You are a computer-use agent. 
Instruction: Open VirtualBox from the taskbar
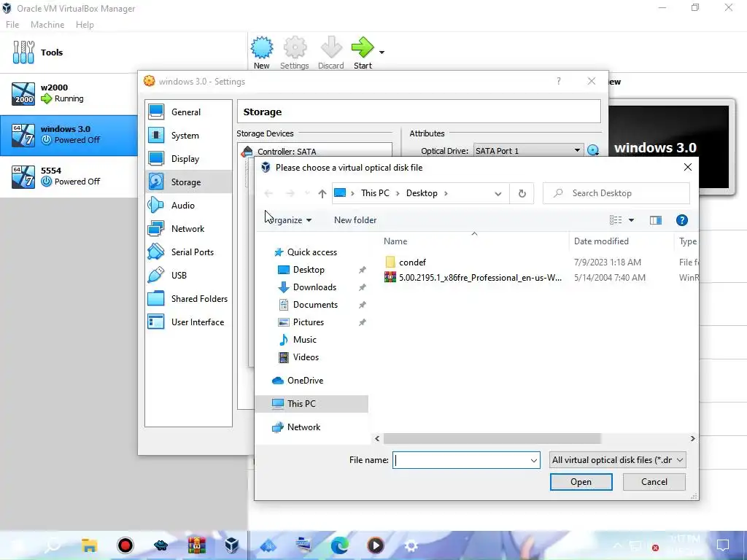tap(232, 545)
